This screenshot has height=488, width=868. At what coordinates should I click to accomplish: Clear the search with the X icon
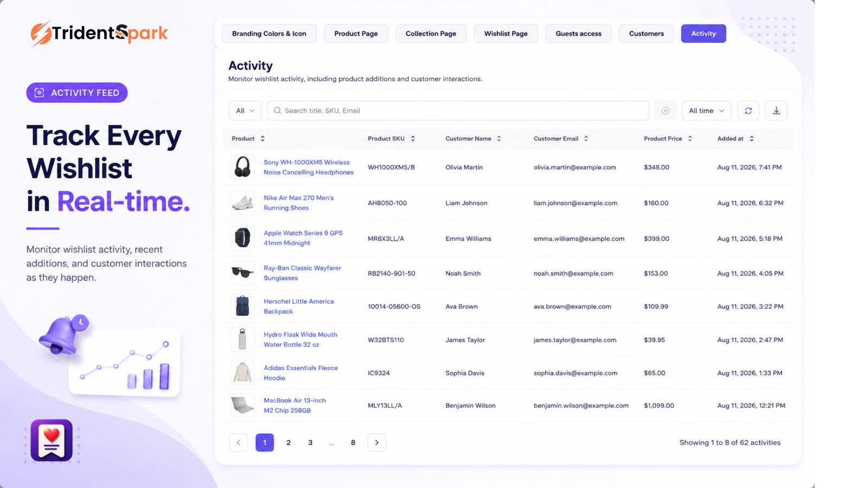[x=666, y=111]
